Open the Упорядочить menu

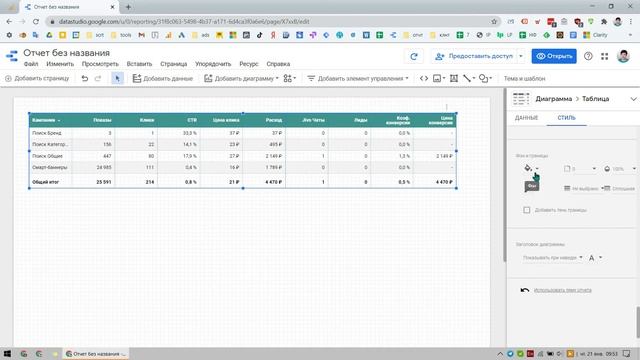(213, 64)
